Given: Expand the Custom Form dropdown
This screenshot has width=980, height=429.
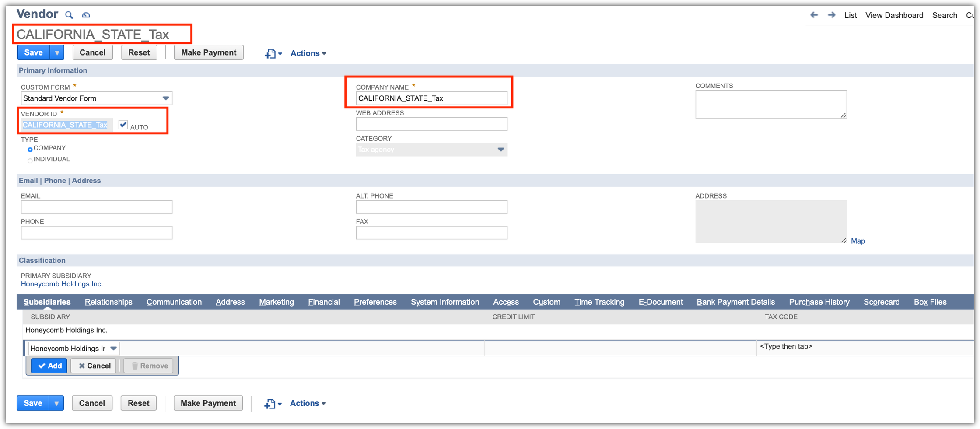Looking at the screenshot, I should 166,98.
